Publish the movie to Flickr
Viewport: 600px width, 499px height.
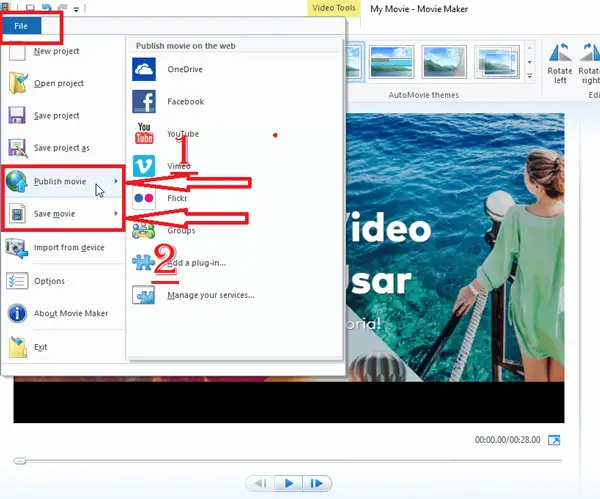pos(235,198)
